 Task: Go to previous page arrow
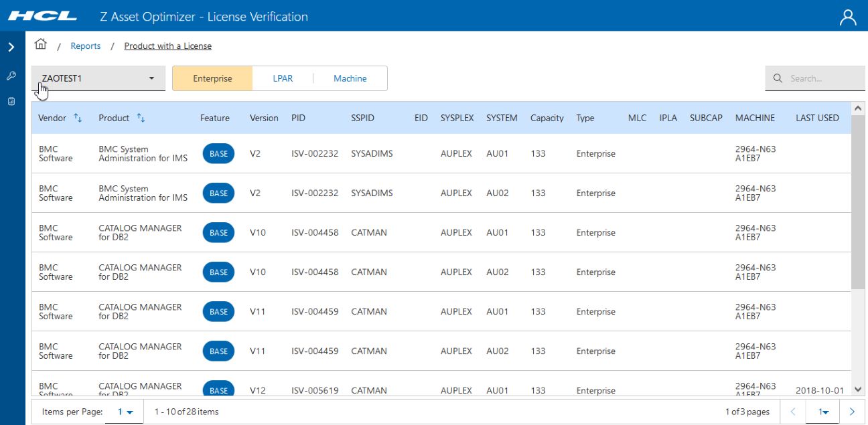pos(793,412)
